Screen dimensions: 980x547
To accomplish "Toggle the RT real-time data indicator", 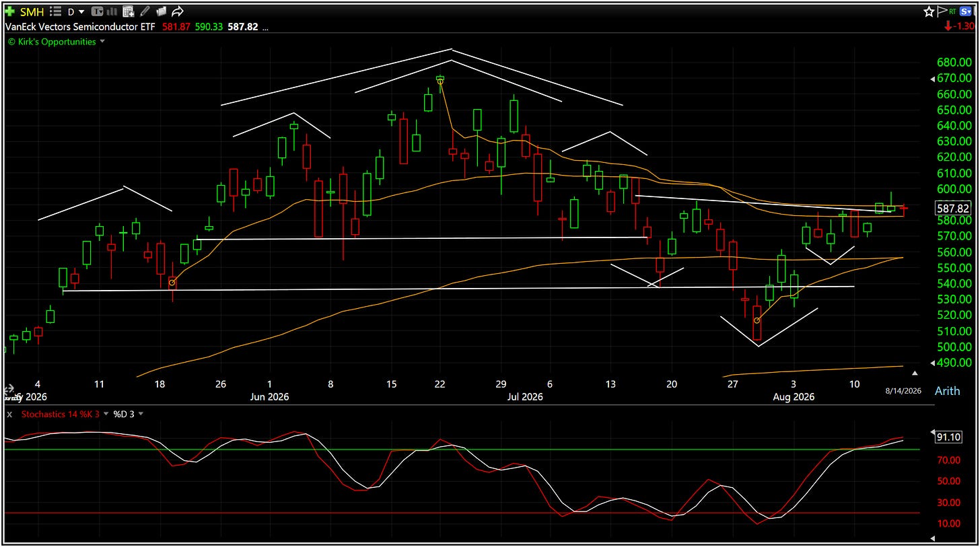I will point(952,11).
